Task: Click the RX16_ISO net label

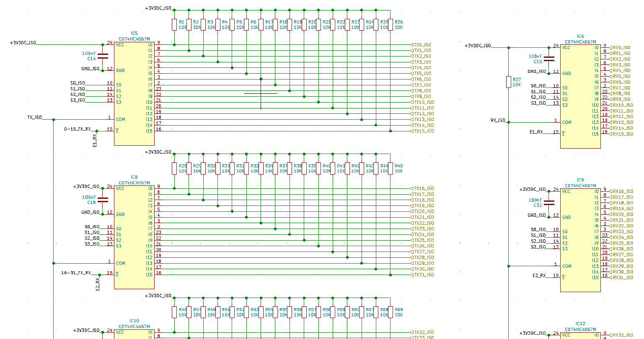Action: 622,191
